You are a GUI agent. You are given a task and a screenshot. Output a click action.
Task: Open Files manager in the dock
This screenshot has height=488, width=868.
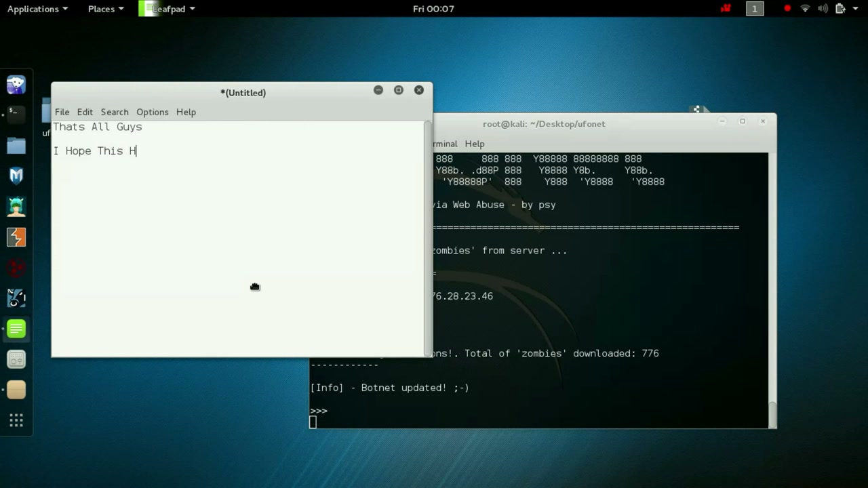point(16,146)
